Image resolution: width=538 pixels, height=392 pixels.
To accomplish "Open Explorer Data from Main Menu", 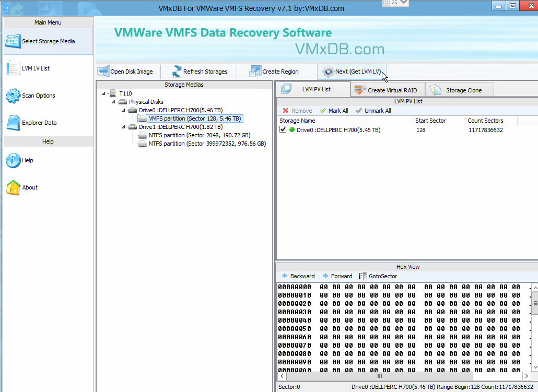I will [x=48, y=123].
